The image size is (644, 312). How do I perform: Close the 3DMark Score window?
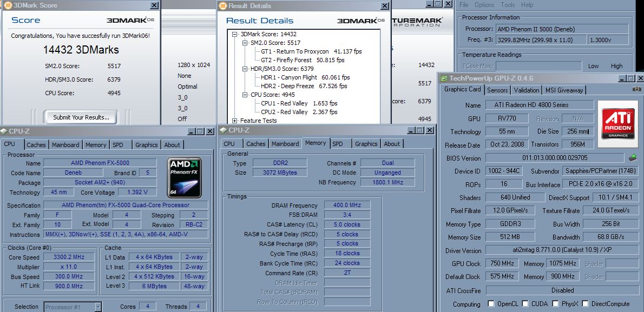[x=154, y=5]
